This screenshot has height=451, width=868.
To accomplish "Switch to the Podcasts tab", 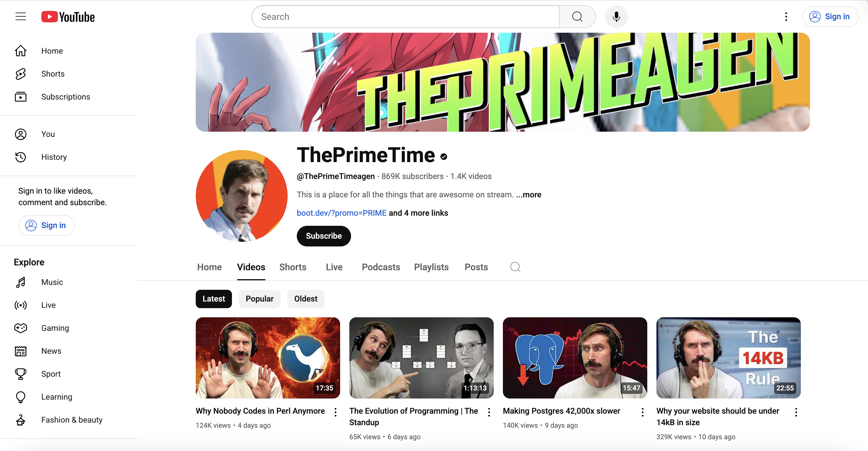I will pyautogui.click(x=381, y=267).
